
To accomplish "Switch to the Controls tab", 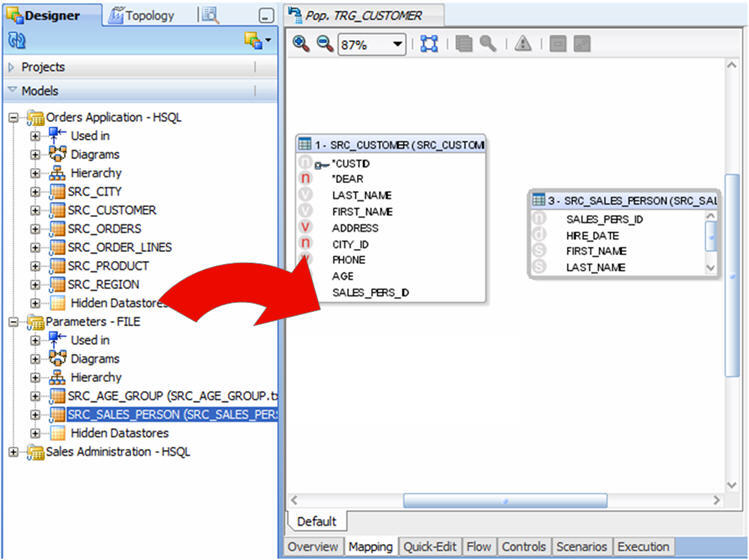I will point(524,547).
